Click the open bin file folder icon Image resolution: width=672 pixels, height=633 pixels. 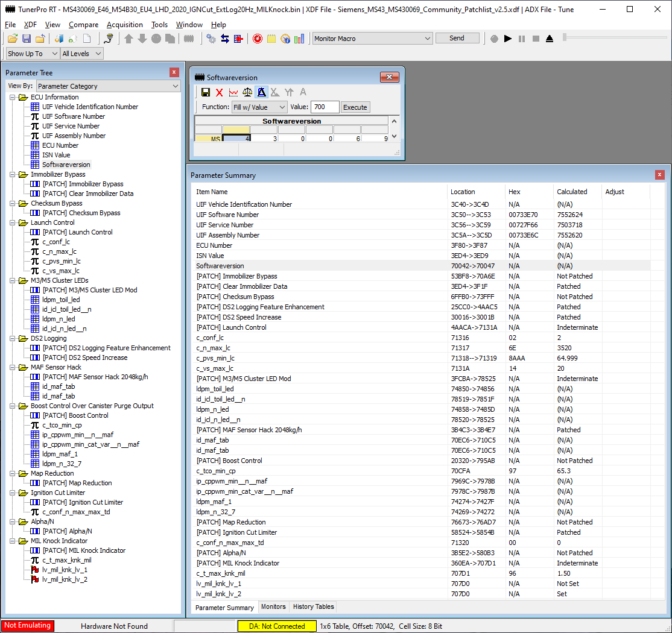tap(13, 39)
